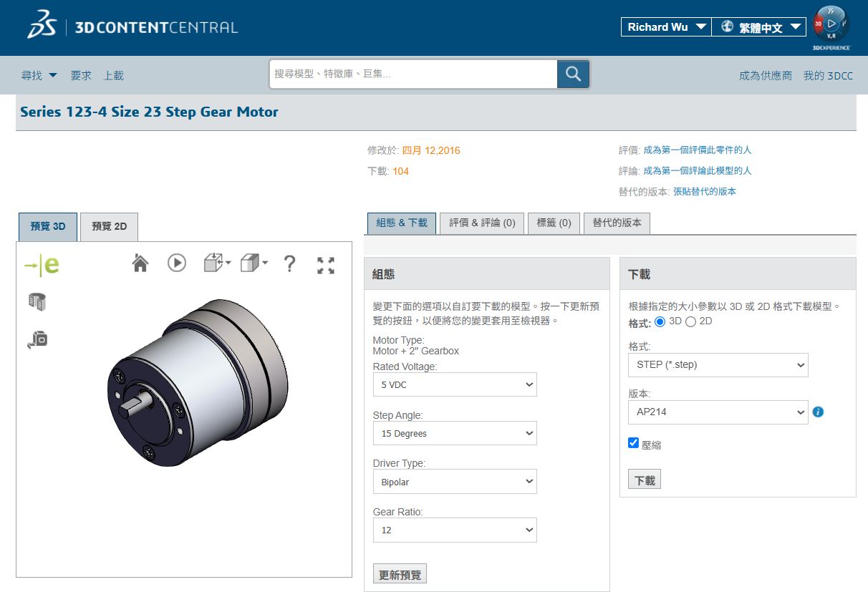This screenshot has width=868, height=592.
Task: Click the section view tool icon
Action: [x=37, y=302]
